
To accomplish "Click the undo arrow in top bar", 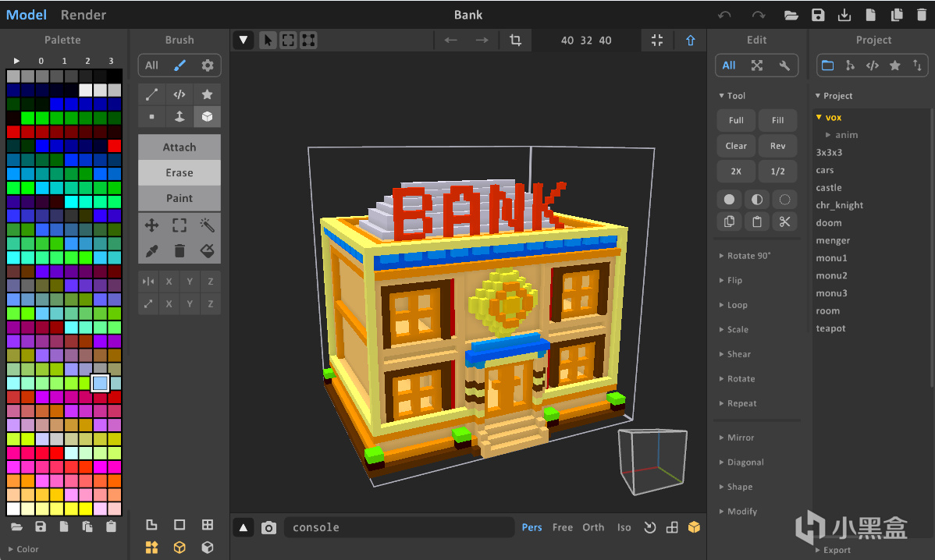I will (724, 15).
